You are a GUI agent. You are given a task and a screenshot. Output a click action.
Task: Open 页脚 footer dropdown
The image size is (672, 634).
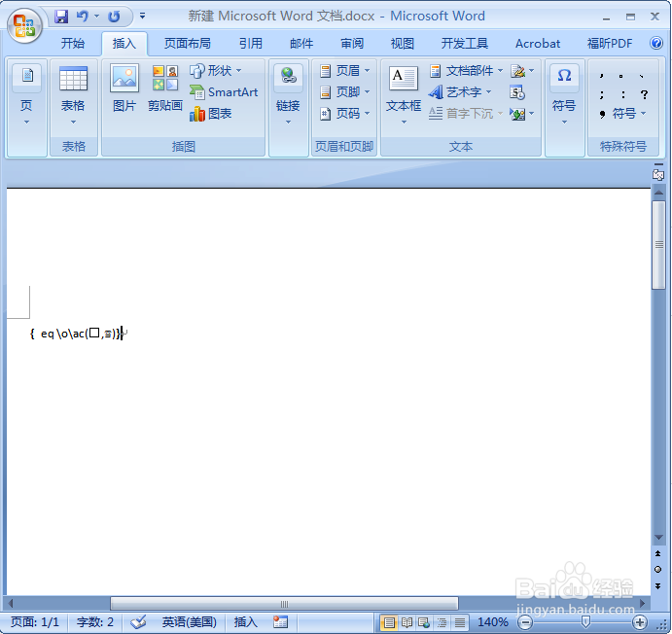[x=344, y=91]
